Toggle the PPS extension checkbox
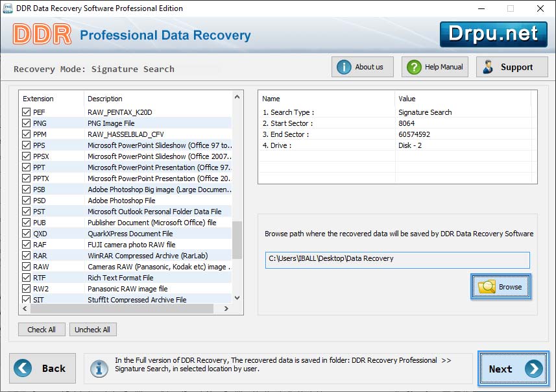The image size is (556, 392). point(26,145)
